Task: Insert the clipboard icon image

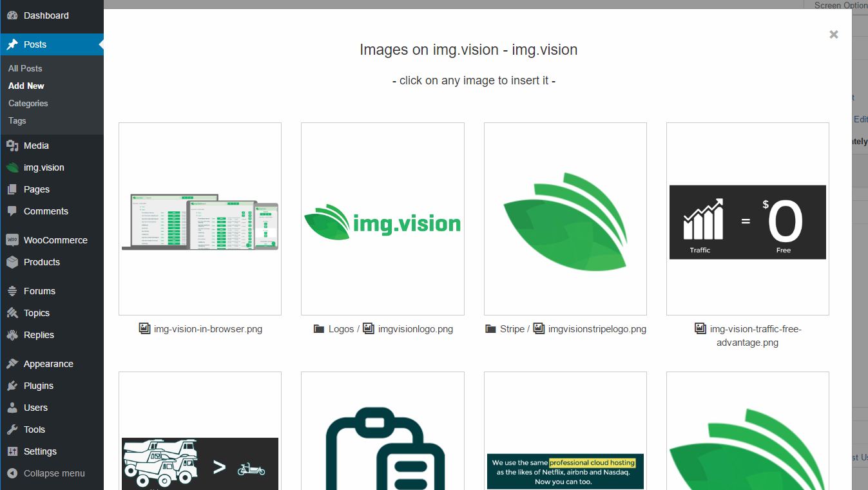Action: click(383, 431)
